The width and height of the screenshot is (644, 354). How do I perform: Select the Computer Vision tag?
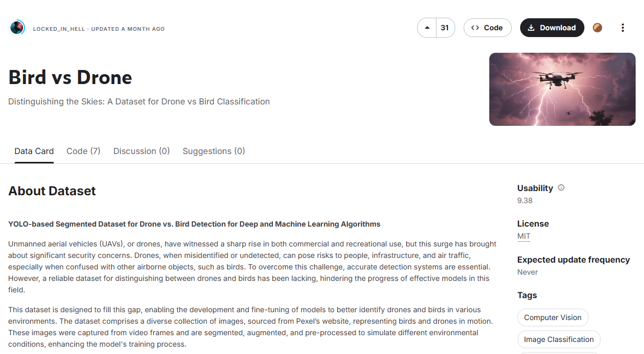pyautogui.click(x=553, y=317)
